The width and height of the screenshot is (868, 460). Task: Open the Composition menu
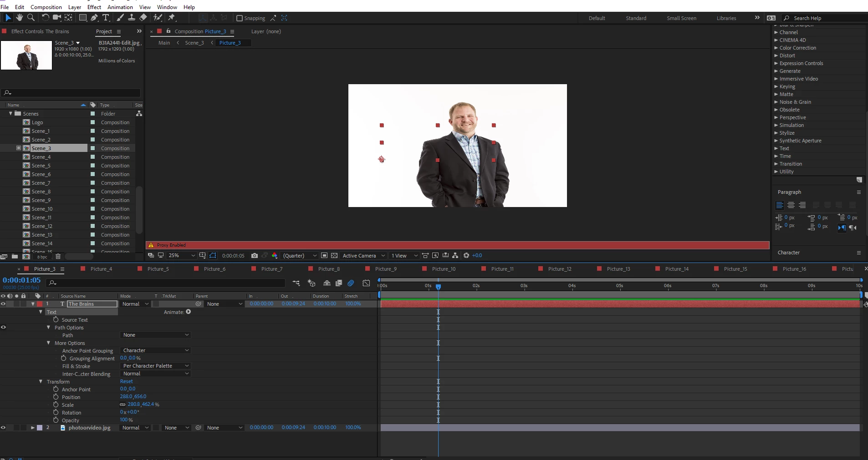pos(46,7)
